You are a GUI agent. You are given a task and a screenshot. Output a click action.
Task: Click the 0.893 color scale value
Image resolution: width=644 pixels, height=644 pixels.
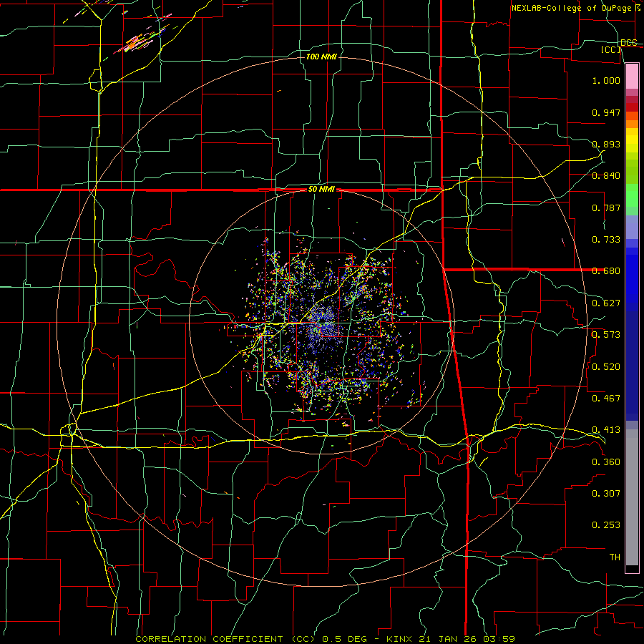tap(606, 144)
